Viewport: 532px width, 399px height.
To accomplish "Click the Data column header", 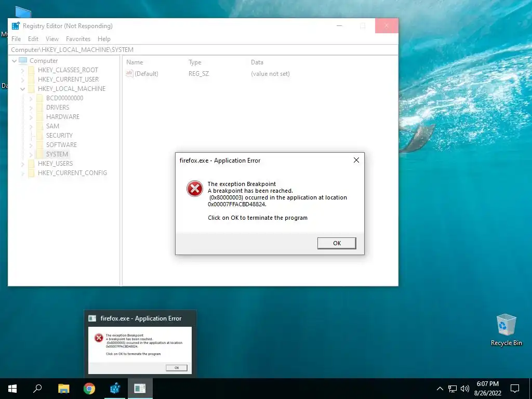I will (x=257, y=62).
